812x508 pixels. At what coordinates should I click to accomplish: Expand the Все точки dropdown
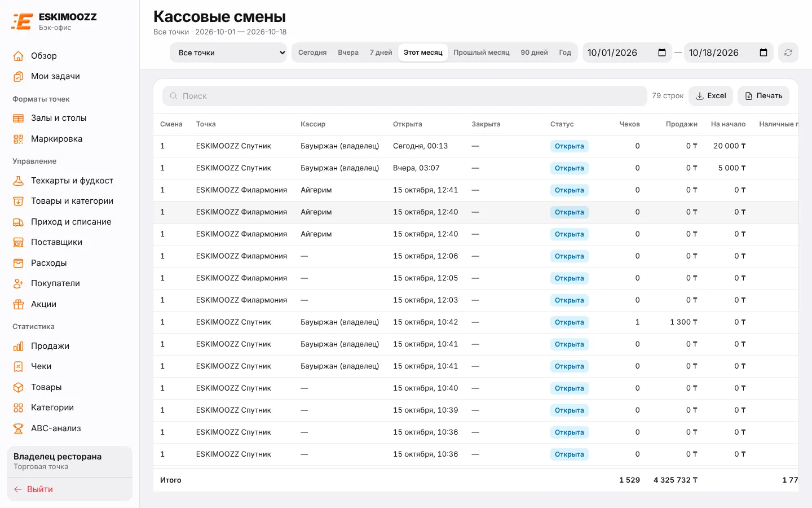pyautogui.click(x=228, y=52)
